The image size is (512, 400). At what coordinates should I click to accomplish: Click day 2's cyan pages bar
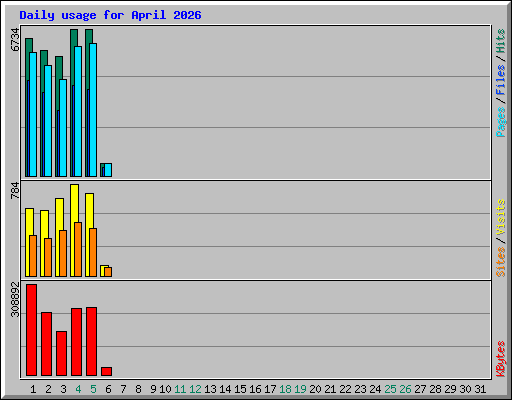pyautogui.click(x=48, y=121)
